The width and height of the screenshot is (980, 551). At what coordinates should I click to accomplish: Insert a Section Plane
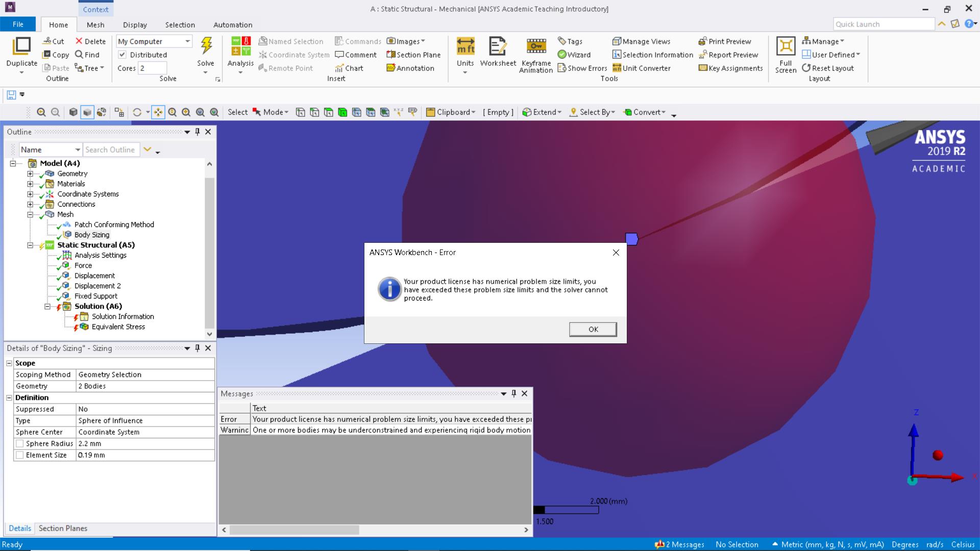pyautogui.click(x=413, y=55)
